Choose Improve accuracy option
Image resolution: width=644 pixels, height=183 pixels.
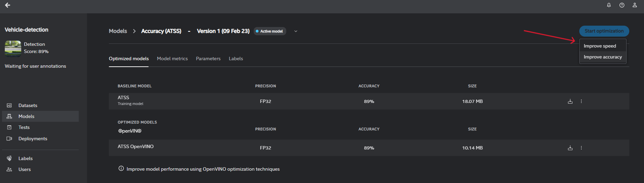[x=603, y=57]
